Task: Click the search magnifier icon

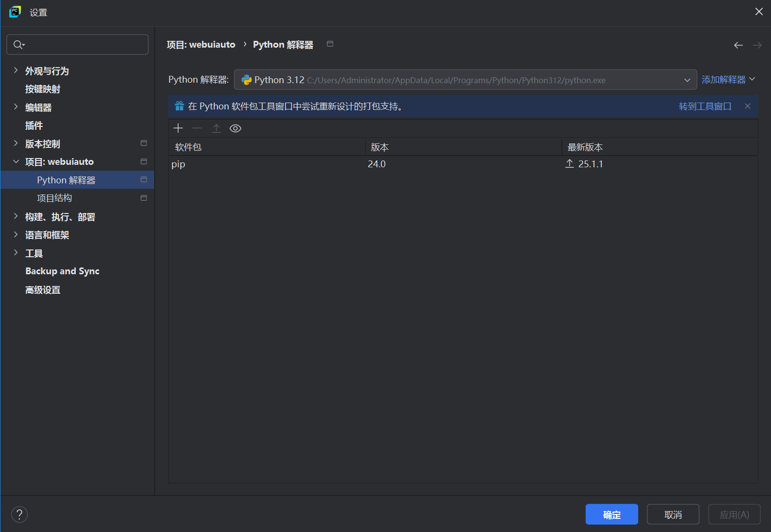Action: pos(18,45)
